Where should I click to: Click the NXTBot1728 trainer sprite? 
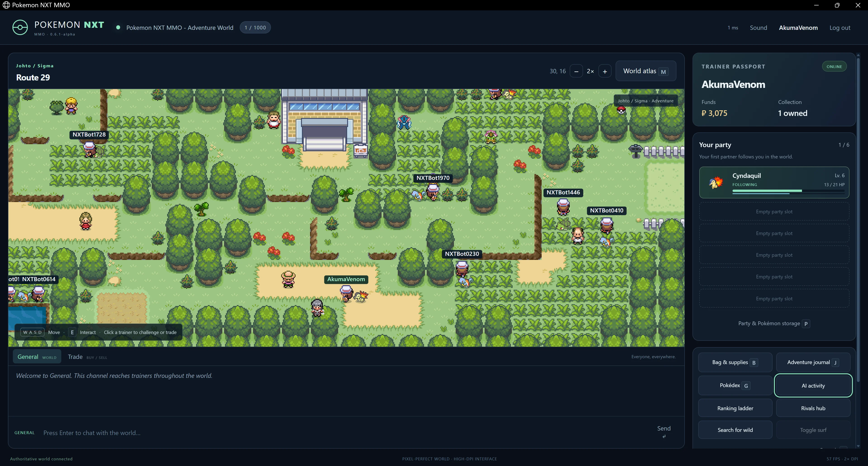[x=89, y=150]
